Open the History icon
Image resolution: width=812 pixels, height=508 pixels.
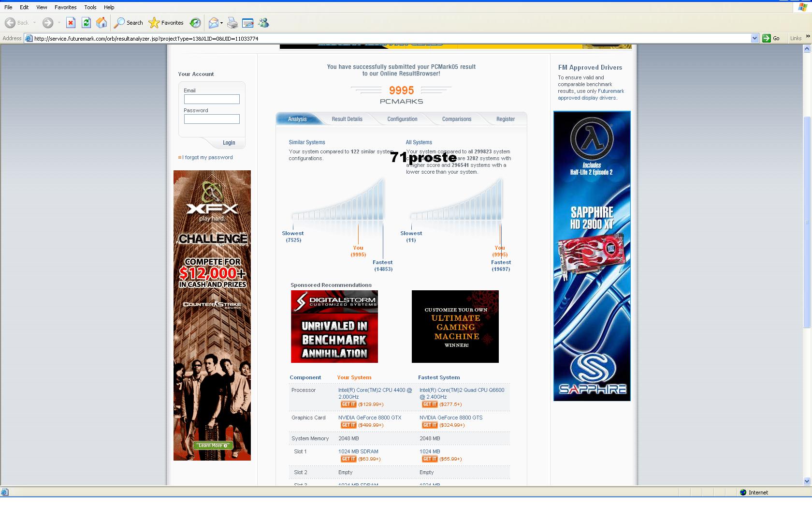coord(195,23)
